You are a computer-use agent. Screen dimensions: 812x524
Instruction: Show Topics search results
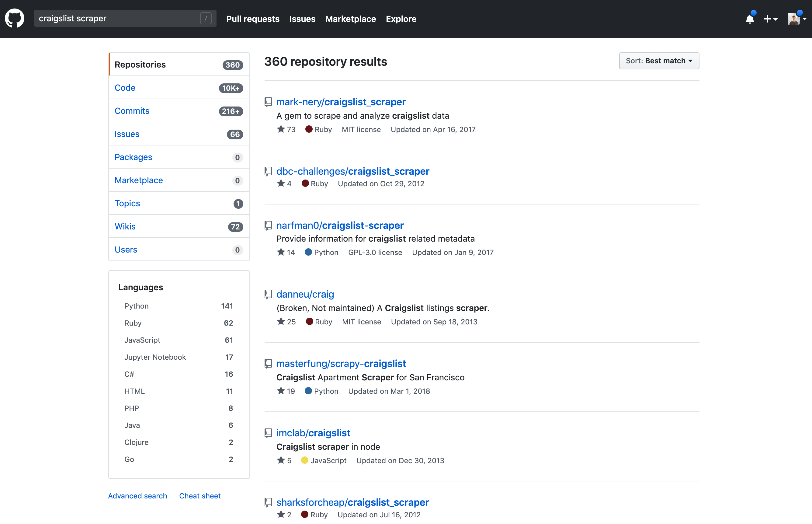(x=179, y=203)
